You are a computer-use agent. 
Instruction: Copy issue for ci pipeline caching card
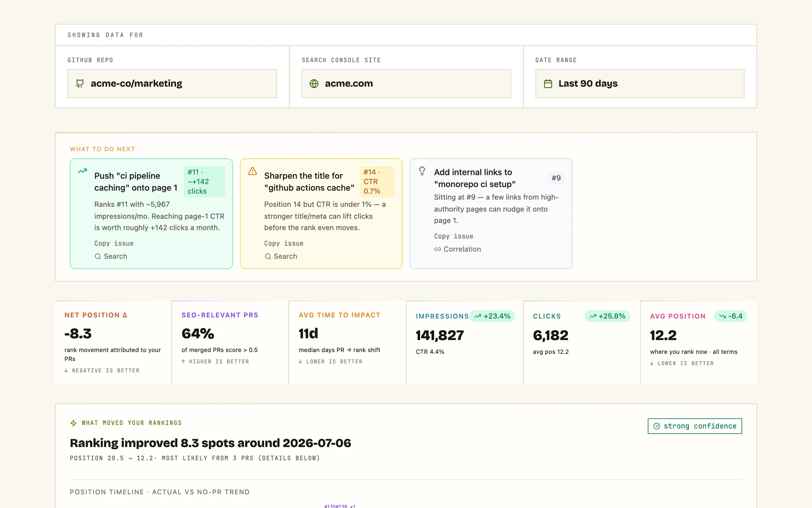click(114, 243)
